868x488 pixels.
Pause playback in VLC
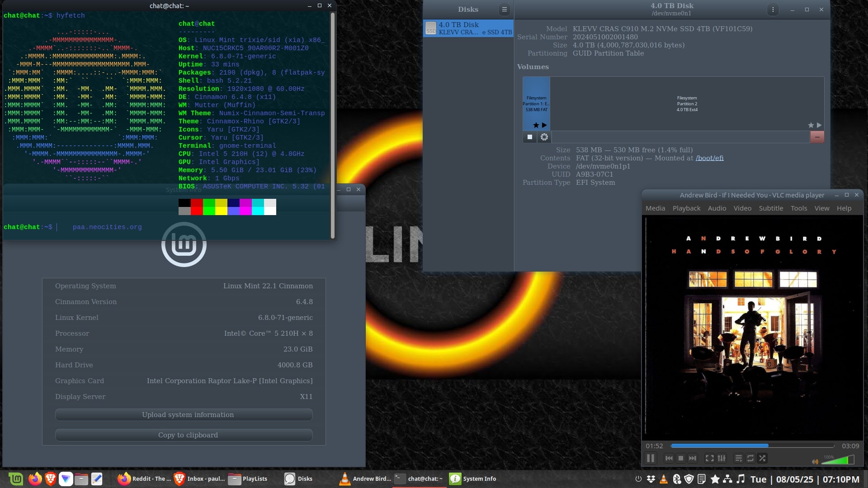tap(651, 458)
